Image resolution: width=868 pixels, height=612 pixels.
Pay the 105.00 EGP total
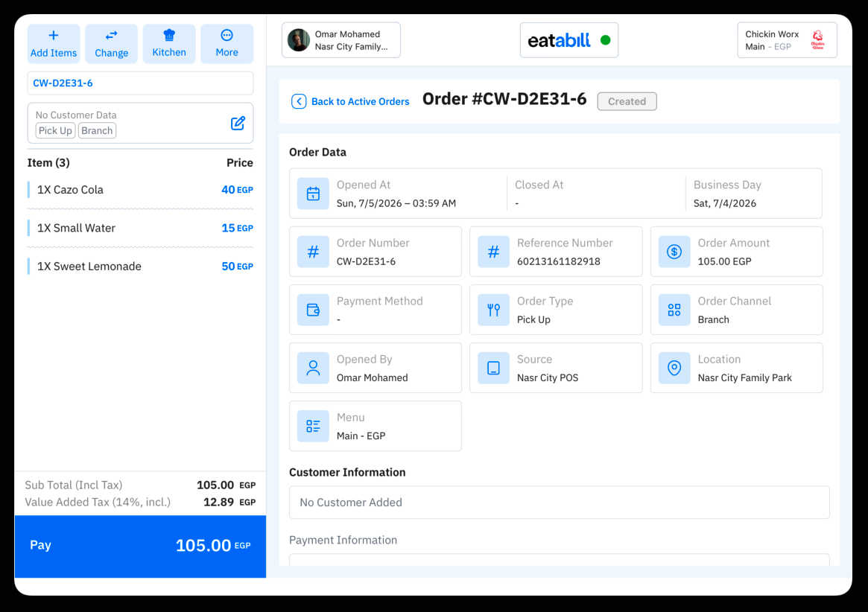coord(140,546)
